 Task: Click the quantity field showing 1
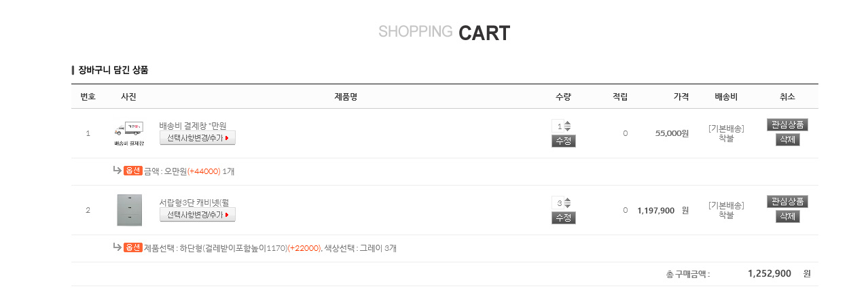point(558,126)
